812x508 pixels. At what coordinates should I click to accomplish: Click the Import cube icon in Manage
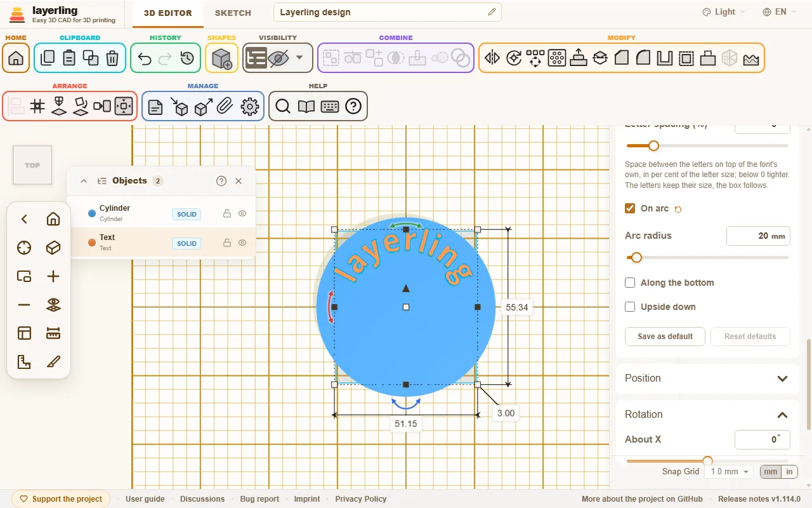tap(180, 107)
